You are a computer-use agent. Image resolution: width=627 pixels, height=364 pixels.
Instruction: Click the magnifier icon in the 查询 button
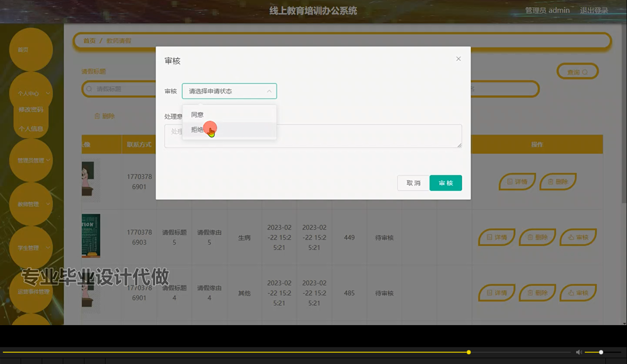coord(585,71)
